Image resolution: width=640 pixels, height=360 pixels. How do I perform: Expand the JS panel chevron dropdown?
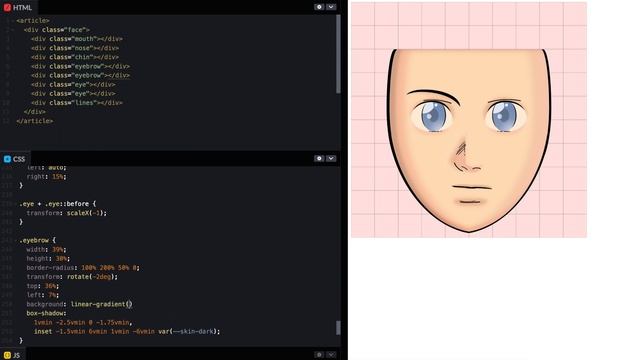click(331, 355)
